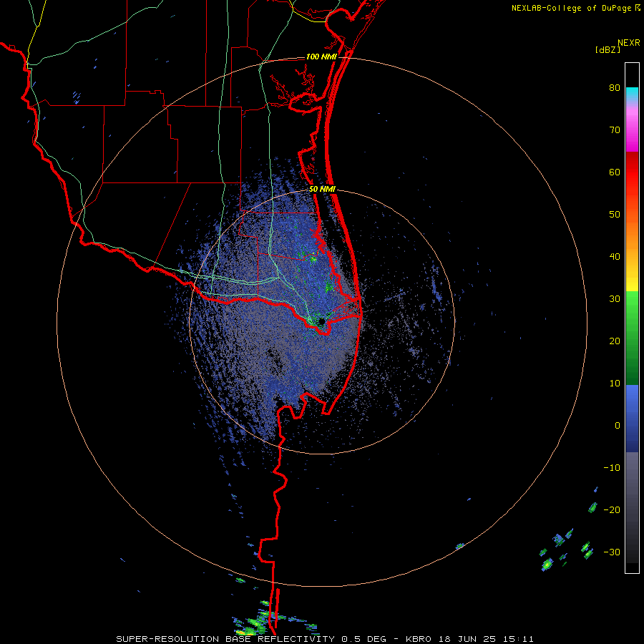Click the 70 dBZ scale value
The height and width of the screenshot is (644, 644).
pos(615,130)
